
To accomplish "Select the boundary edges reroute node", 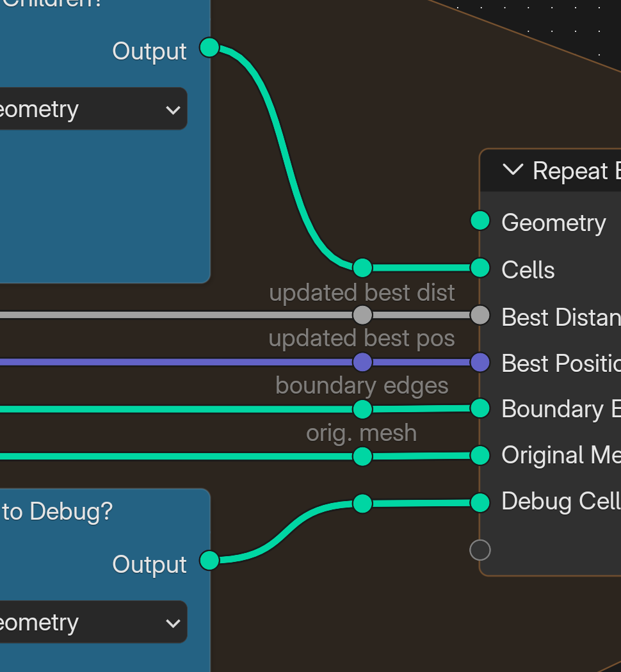I will pos(362,409).
